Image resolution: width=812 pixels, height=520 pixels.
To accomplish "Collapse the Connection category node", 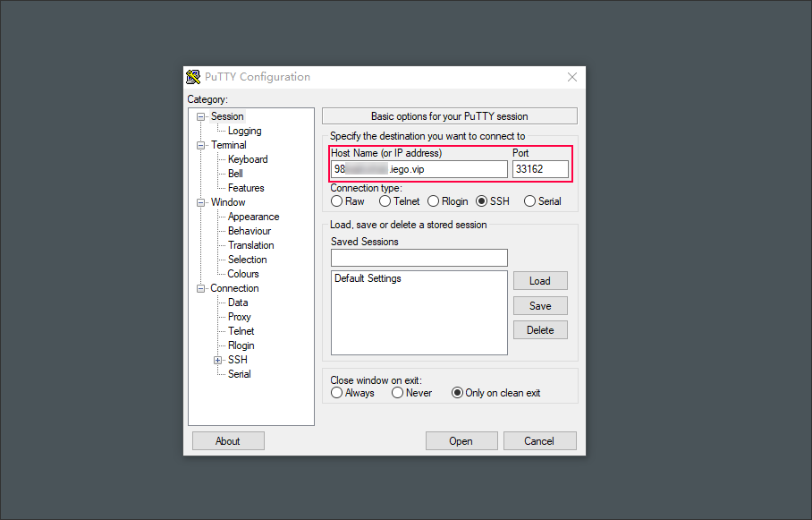I will pos(202,288).
